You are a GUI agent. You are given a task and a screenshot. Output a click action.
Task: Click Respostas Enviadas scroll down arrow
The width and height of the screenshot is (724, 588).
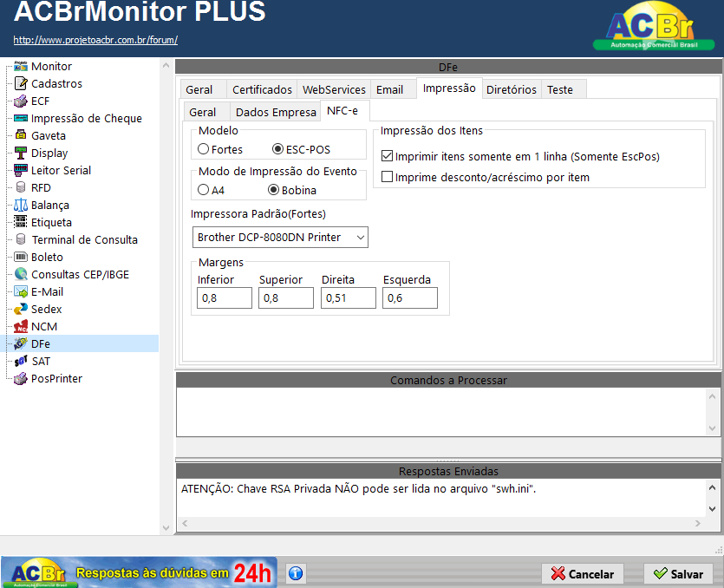coord(712,508)
